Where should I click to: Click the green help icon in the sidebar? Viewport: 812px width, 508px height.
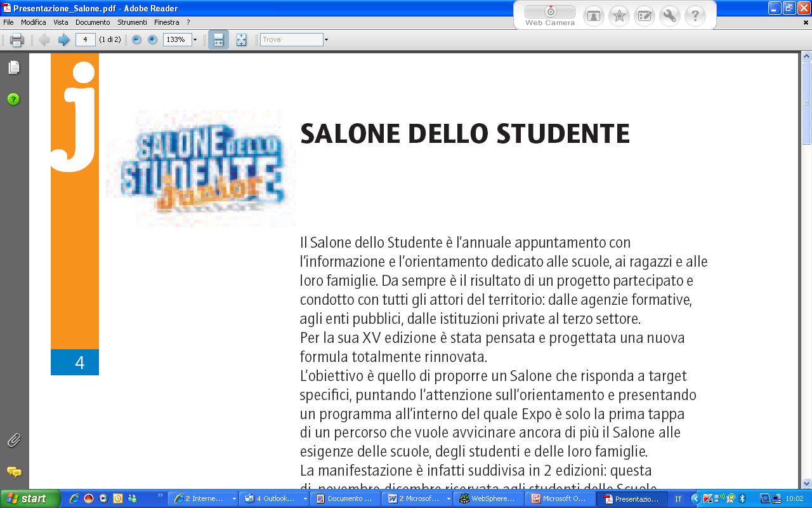pyautogui.click(x=13, y=99)
